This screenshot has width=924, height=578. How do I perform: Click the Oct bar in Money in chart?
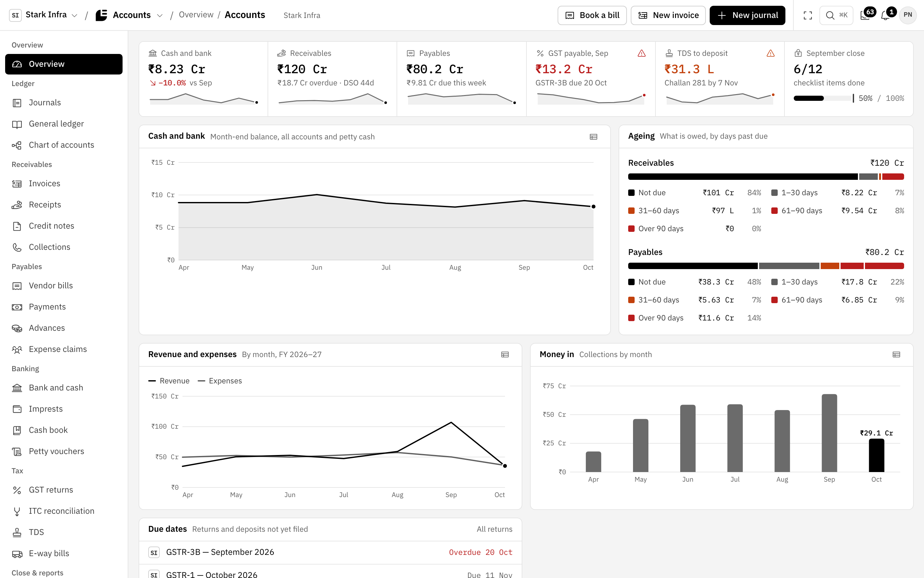pyautogui.click(x=876, y=455)
